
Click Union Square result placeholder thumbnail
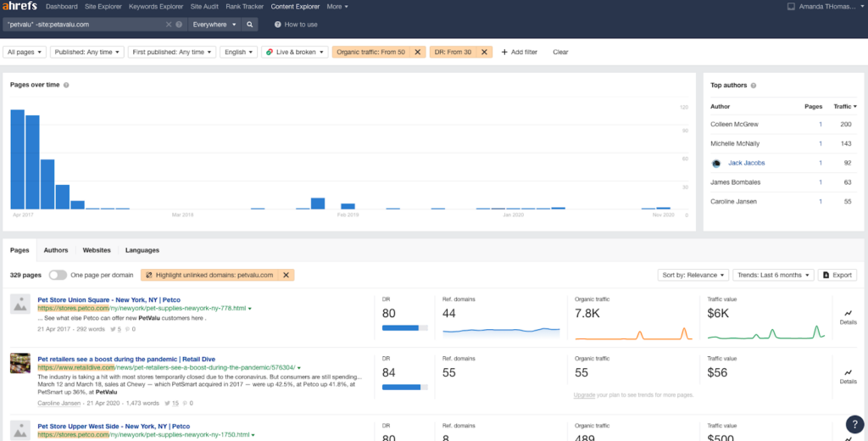(20, 304)
